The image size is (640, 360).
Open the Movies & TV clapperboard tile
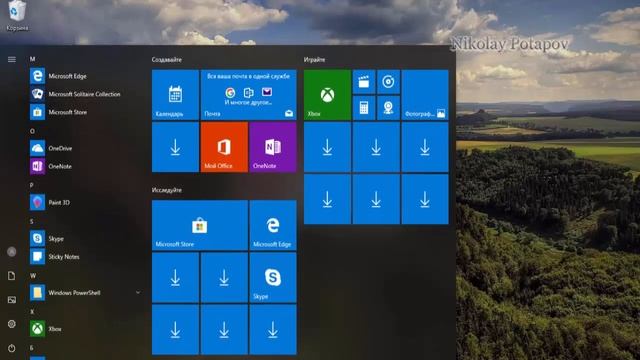point(364,82)
